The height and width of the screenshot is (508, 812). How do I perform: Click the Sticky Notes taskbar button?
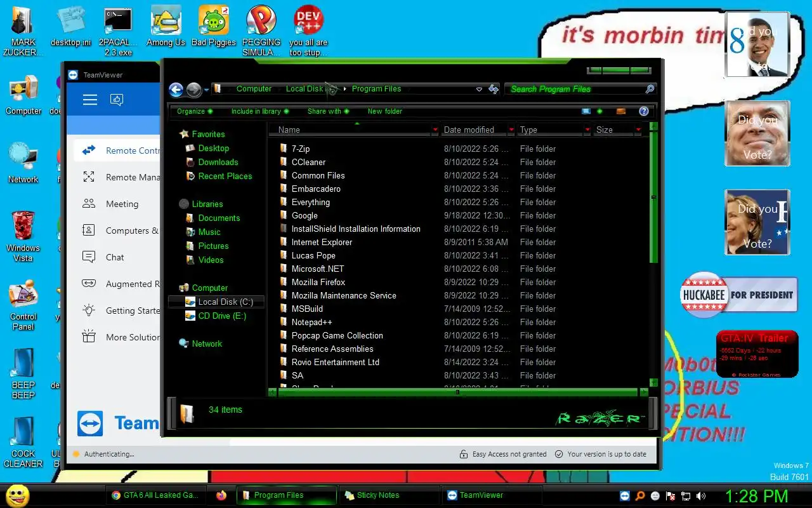[x=388, y=495]
